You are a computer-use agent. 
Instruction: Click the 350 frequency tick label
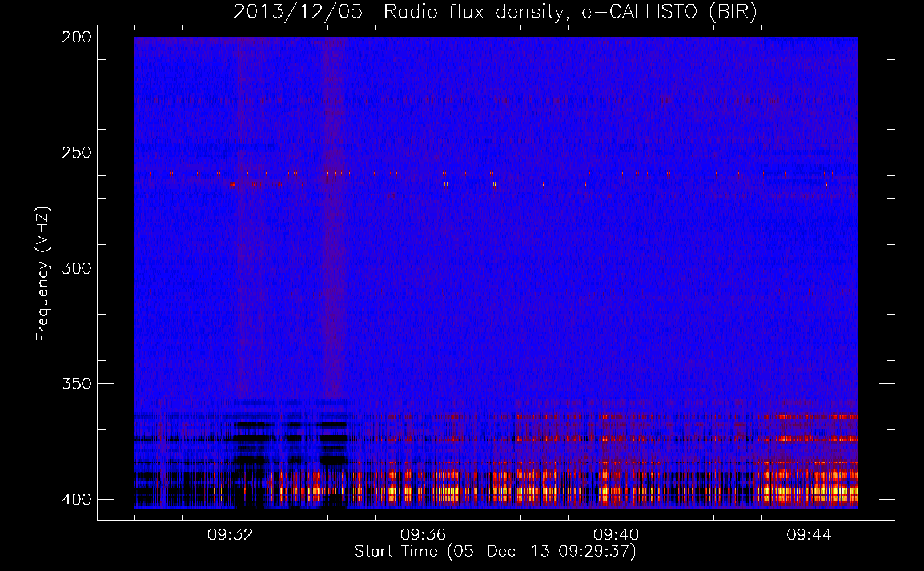coord(76,384)
